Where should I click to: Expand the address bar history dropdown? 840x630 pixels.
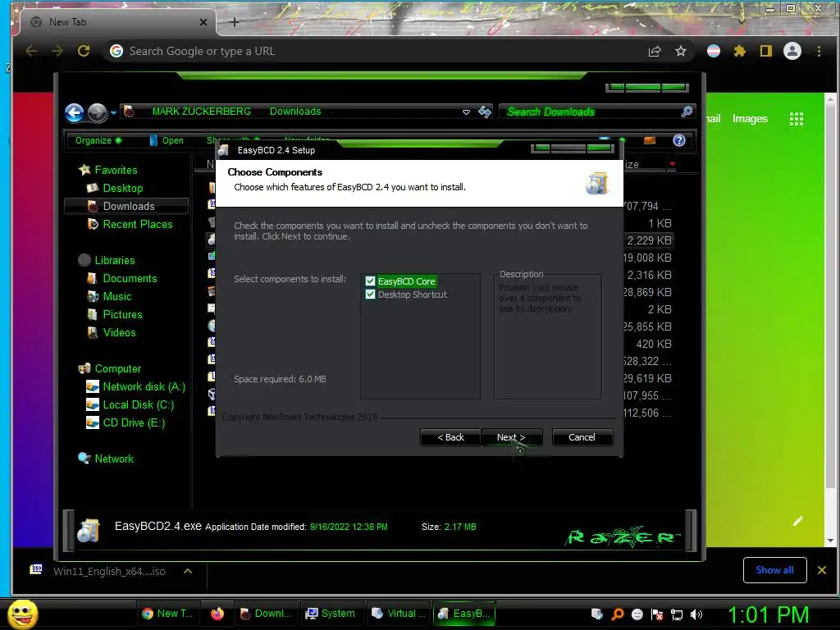(x=466, y=112)
